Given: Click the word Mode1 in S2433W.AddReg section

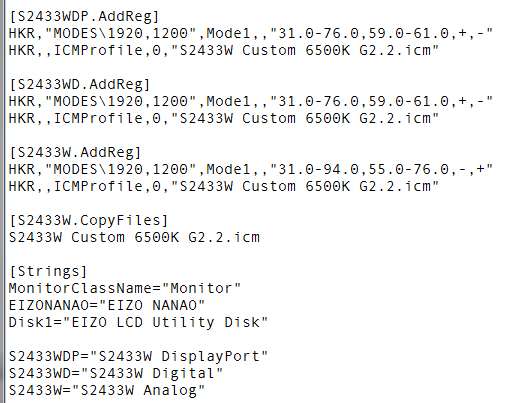Looking at the screenshot, I should pyautogui.click(x=228, y=169).
